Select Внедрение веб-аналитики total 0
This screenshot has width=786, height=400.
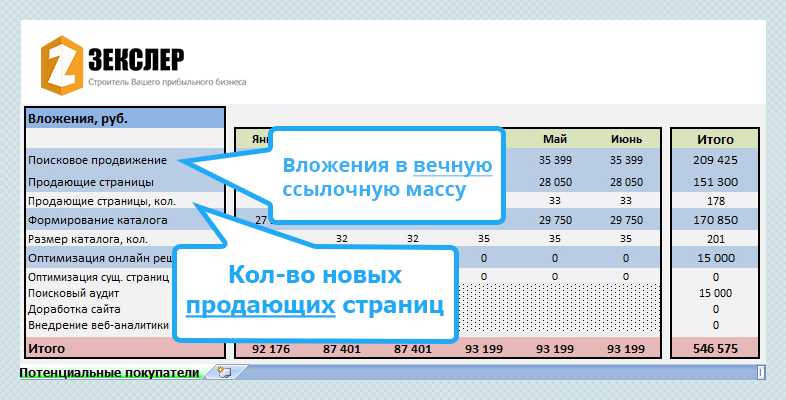click(715, 325)
